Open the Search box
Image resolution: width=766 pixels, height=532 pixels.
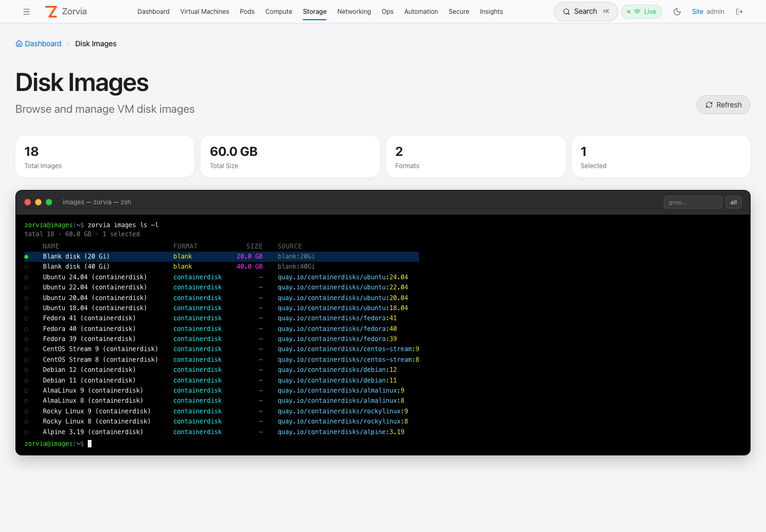coord(586,12)
